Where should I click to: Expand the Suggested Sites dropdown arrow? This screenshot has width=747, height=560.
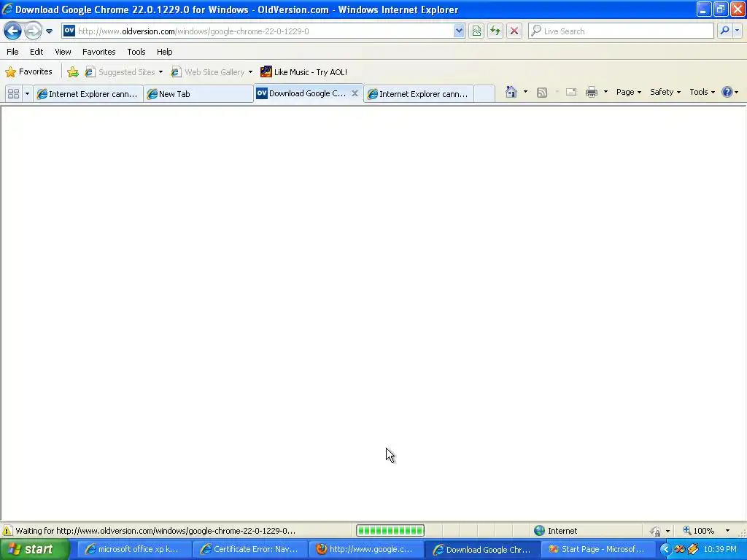(x=160, y=72)
